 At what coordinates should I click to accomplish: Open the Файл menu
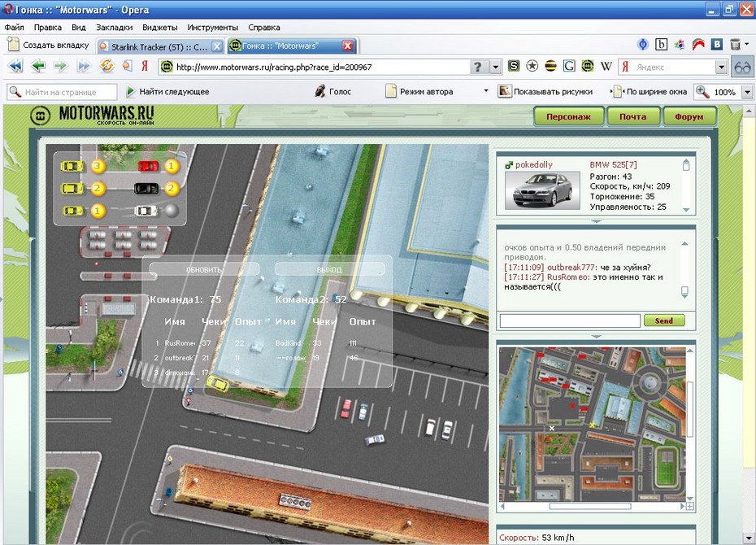click(x=15, y=28)
